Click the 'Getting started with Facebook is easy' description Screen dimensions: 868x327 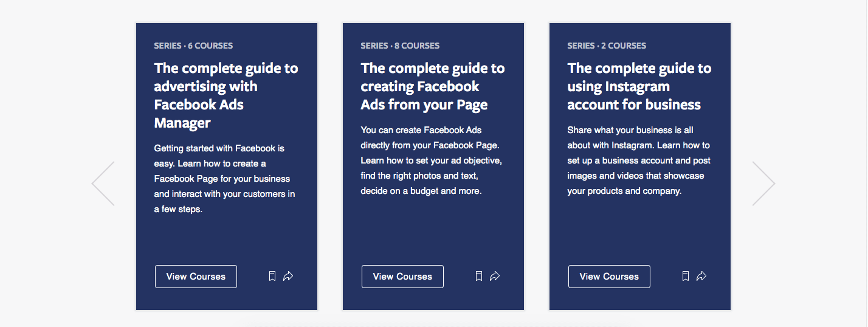225,179
